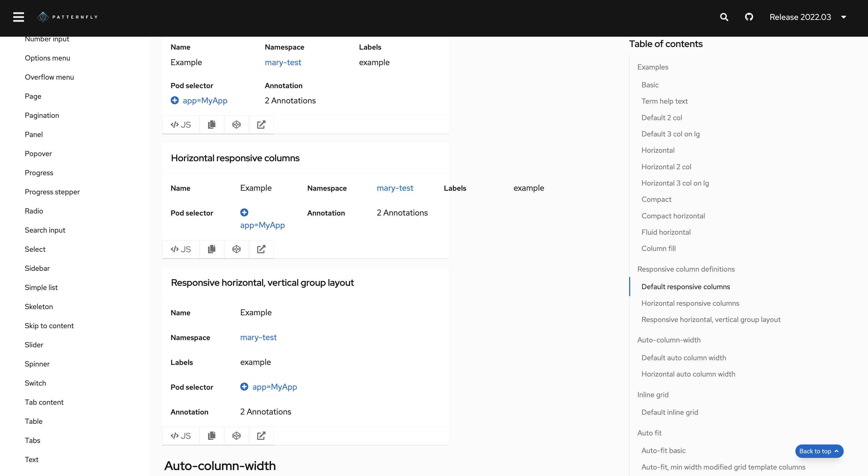This screenshot has height=476, width=868.
Task: Jump to Compact horizontal in table of contents
Action: 673,216
